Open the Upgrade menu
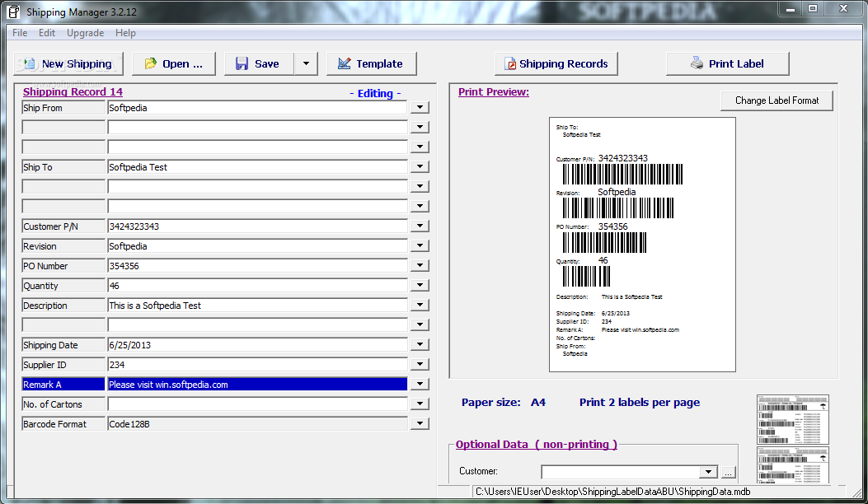 [x=85, y=33]
